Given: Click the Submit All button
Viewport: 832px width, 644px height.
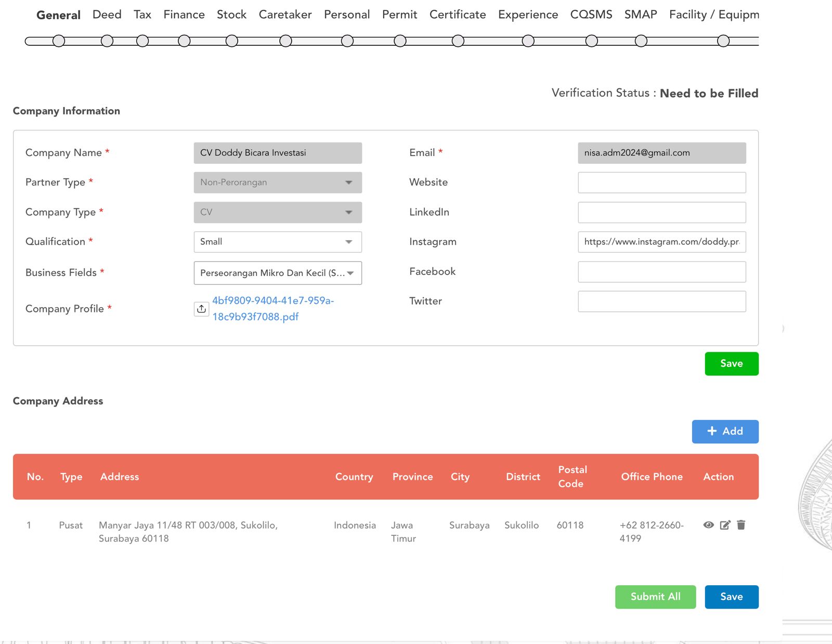Looking at the screenshot, I should (655, 597).
